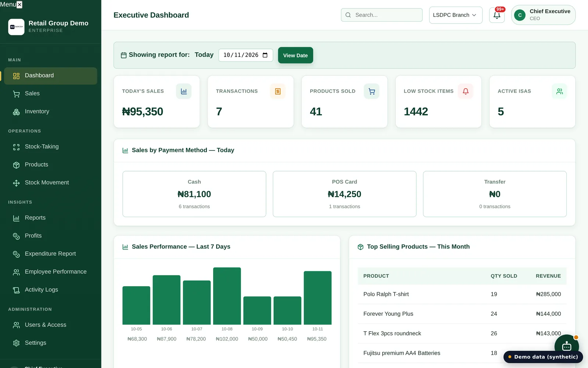The width and height of the screenshot is (588, 368).
Task: Navigate to Reports
Action: pyautogui.click(x=51, y=218)
